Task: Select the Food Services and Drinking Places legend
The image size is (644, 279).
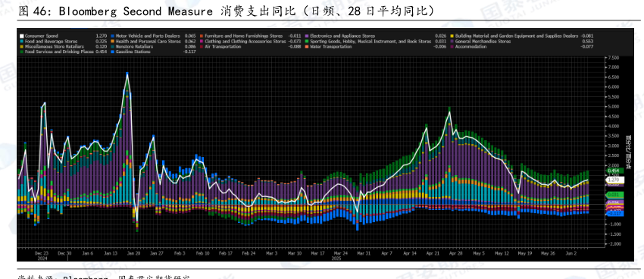Action: coord(59,52)
